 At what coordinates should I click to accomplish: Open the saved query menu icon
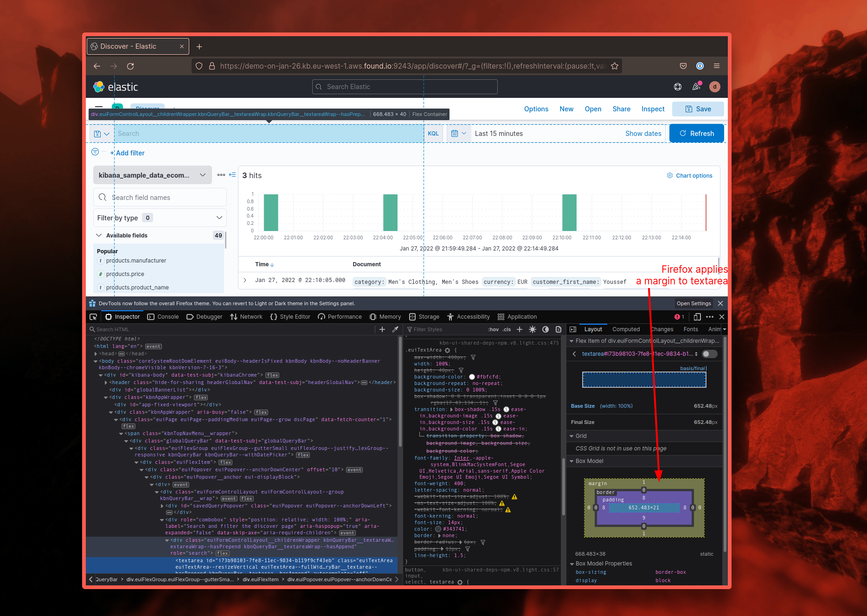click(102, 134)
